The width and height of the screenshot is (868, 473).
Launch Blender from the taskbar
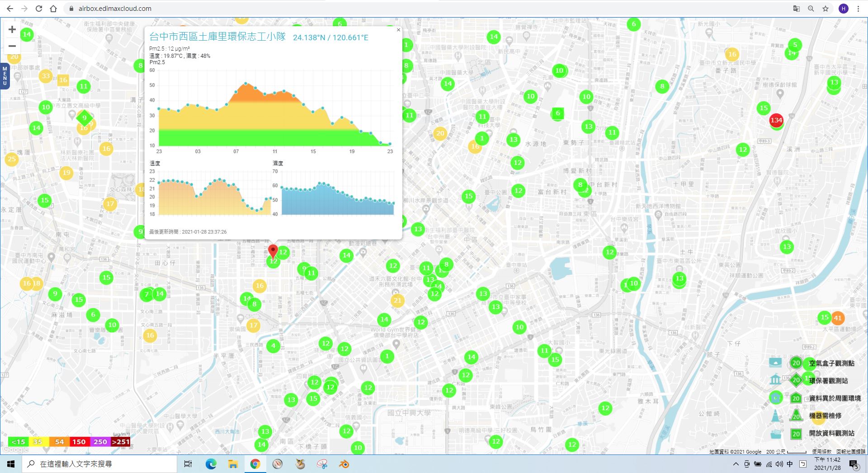344,464
